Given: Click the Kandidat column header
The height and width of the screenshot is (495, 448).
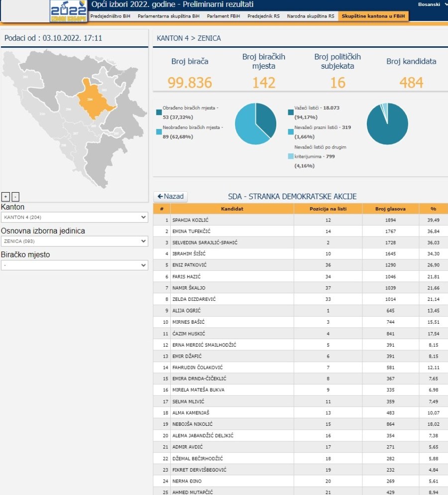Looking at the screenshot, I should (232, 209).
